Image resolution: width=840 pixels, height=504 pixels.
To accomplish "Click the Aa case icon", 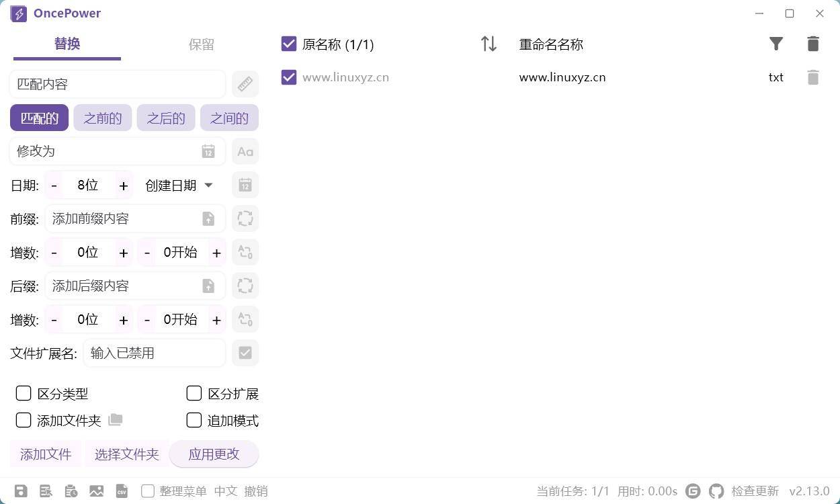I will click(x=245, y=151).
